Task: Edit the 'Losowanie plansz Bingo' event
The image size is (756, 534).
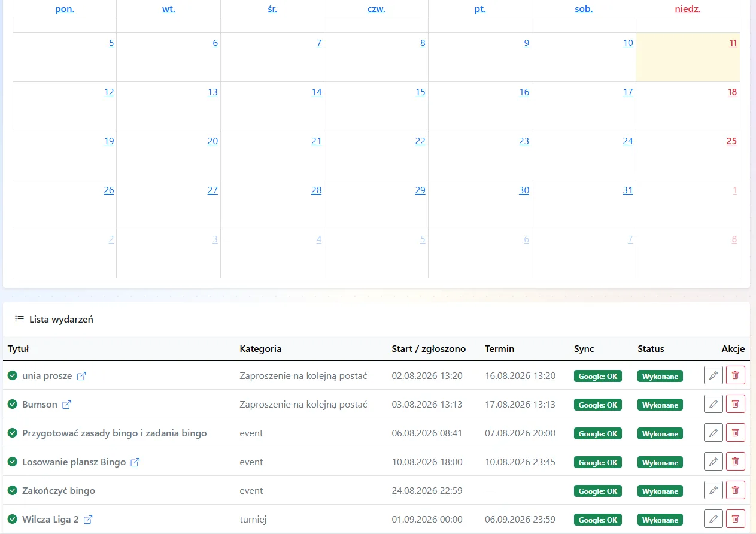Action: coord(713,462)
